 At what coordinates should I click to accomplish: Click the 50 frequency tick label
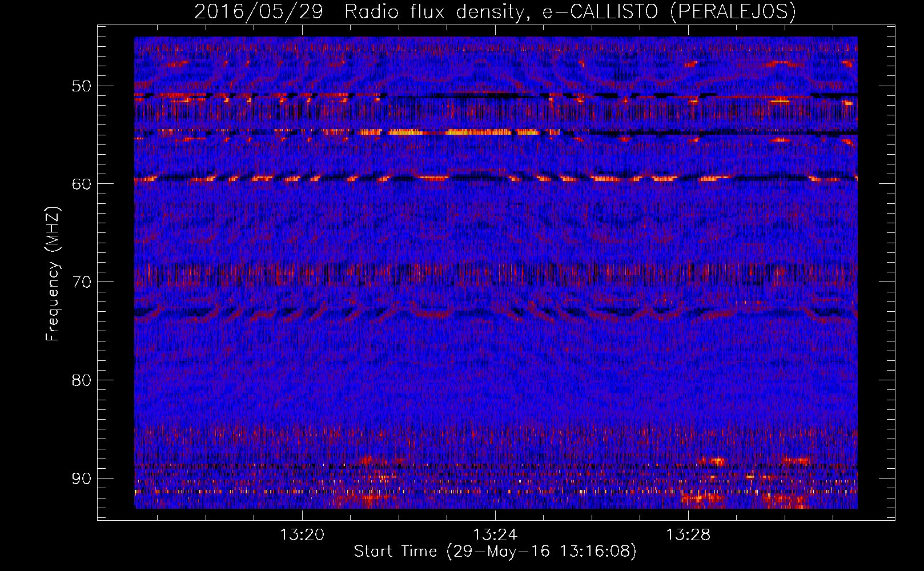click(x=81, y=86)
